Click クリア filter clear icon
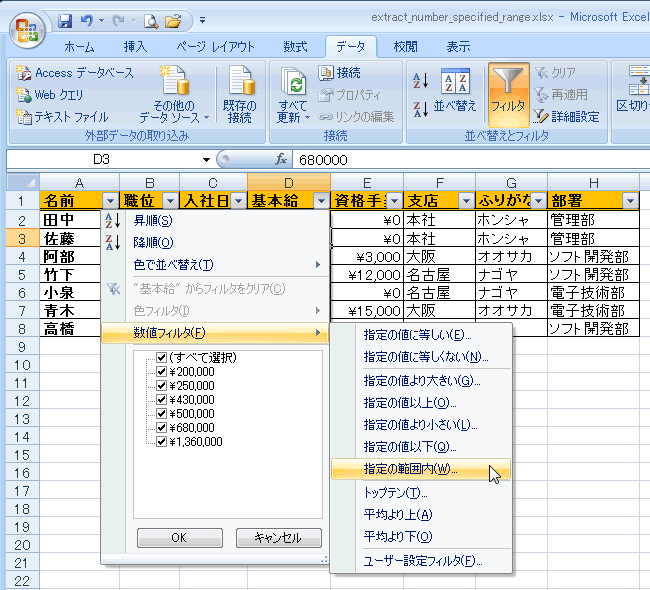This screenshot has height=590, width=650. 555,73
